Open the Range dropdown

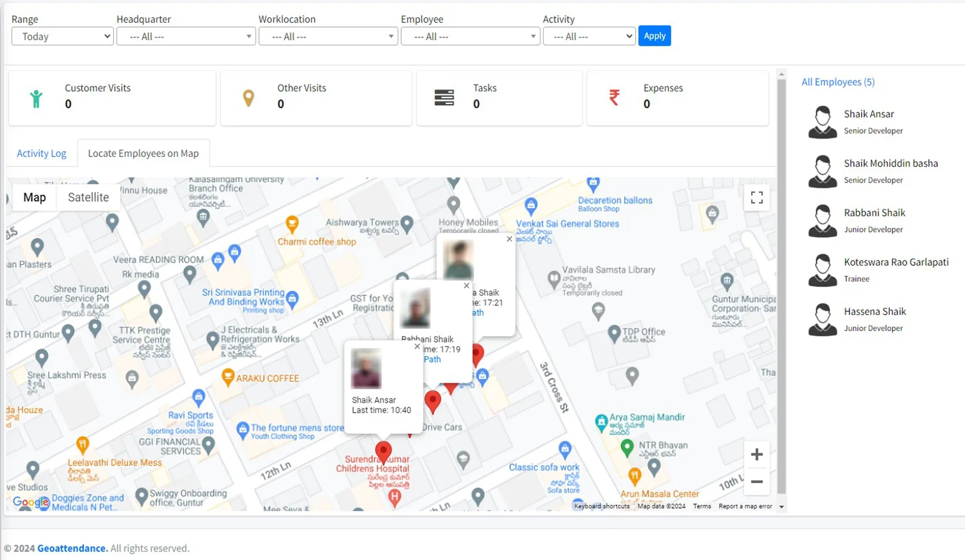click(x=62, y=36)
